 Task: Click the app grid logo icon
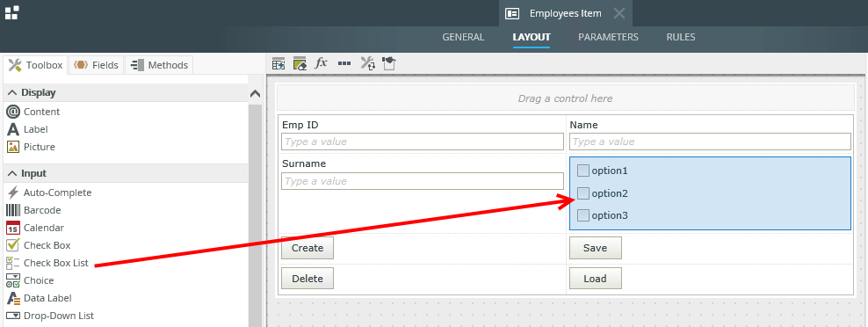[11, 13]
